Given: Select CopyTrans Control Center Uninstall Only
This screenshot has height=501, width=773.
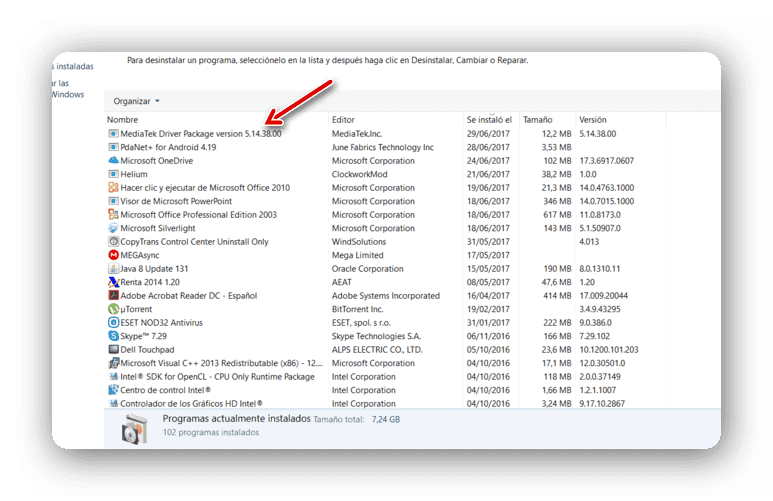Looking at the screenshot, I should click(194, 242).
